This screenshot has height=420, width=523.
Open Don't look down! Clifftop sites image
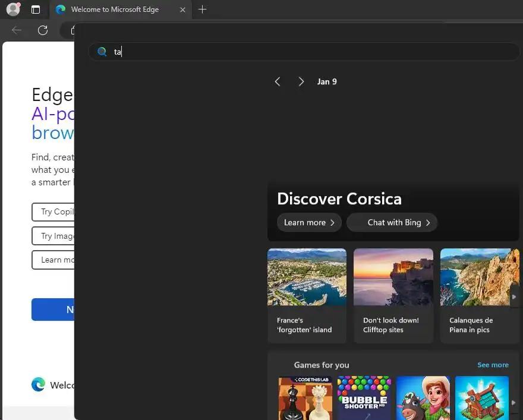click(393, 277)
